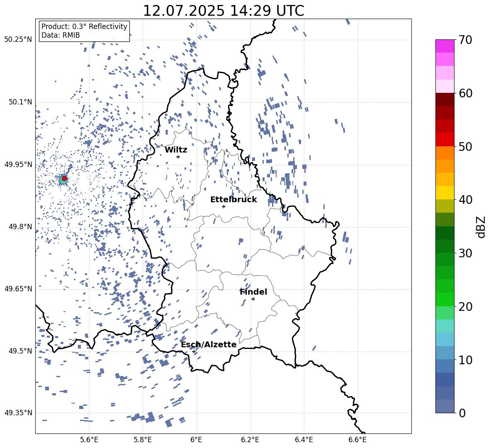
Task: Click the 5.8°E longitude label
Action: click(143, 440)
